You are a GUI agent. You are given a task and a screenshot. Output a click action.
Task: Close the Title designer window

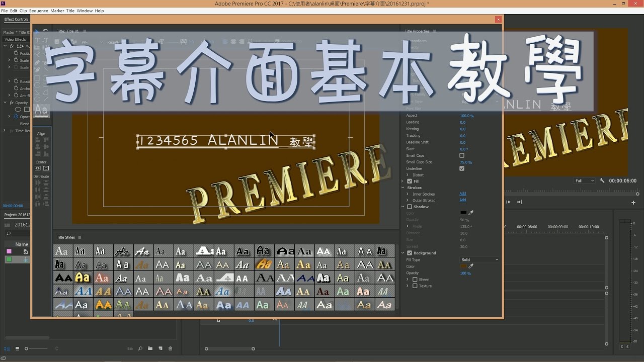coord(498,20)
